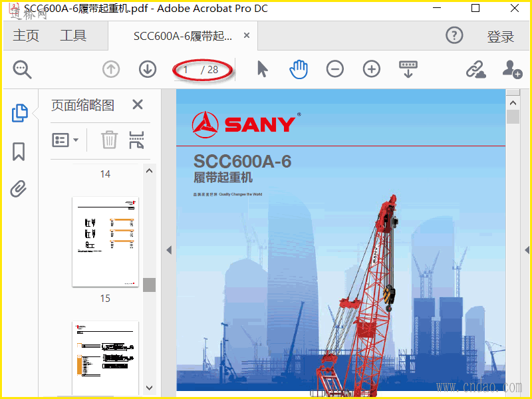Zoom in with the plus button
The height and width of the screenshot is (399, 532).
[x=372, y=69]
